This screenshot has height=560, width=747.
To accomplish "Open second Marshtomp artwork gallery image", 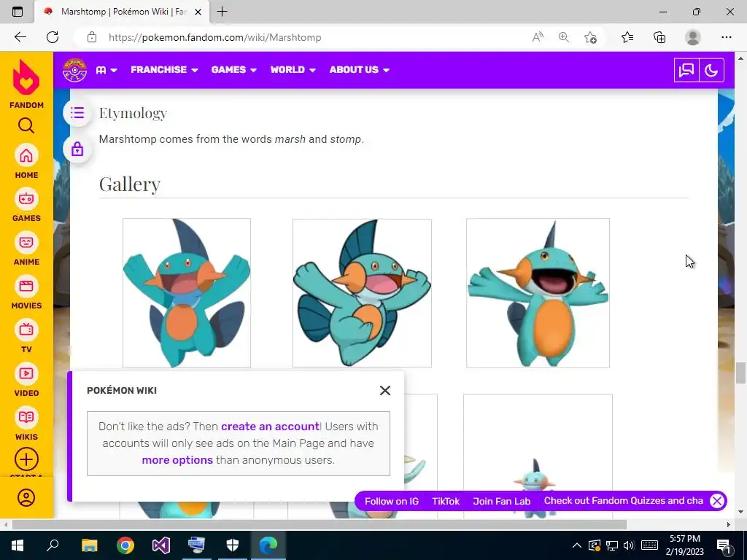I will pyautogui.click(x=362, y=293).
